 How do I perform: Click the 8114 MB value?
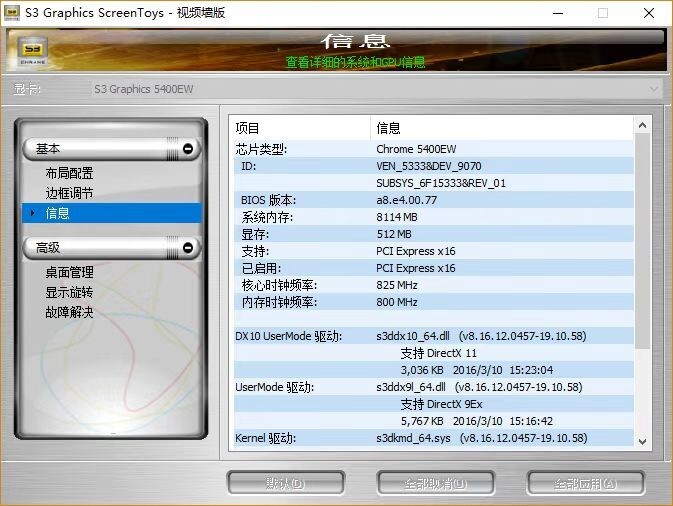point(397,217)
